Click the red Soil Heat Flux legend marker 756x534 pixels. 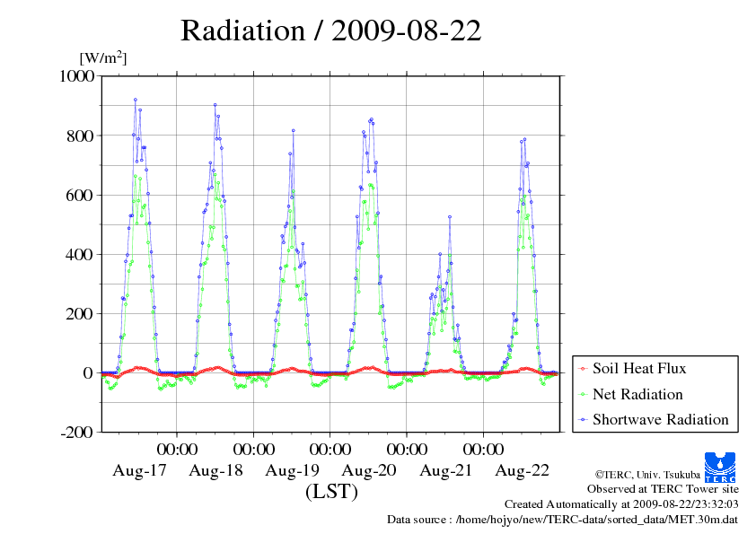(583, 369)
